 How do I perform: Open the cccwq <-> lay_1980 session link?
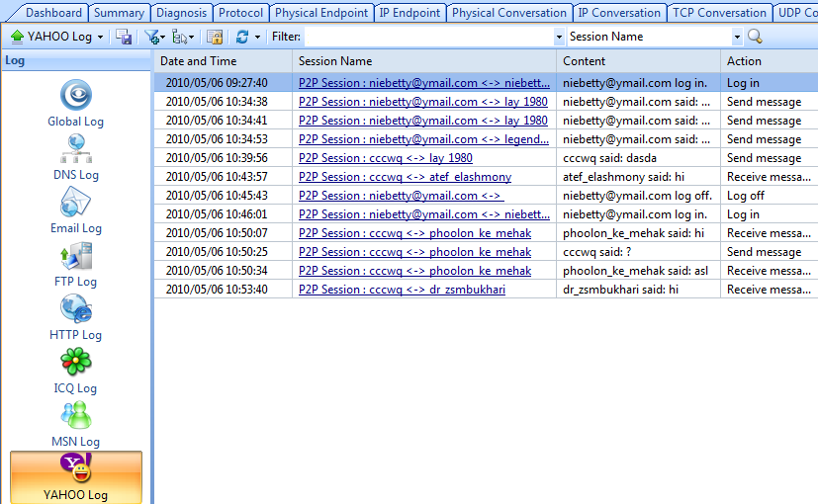coord(386,158)
